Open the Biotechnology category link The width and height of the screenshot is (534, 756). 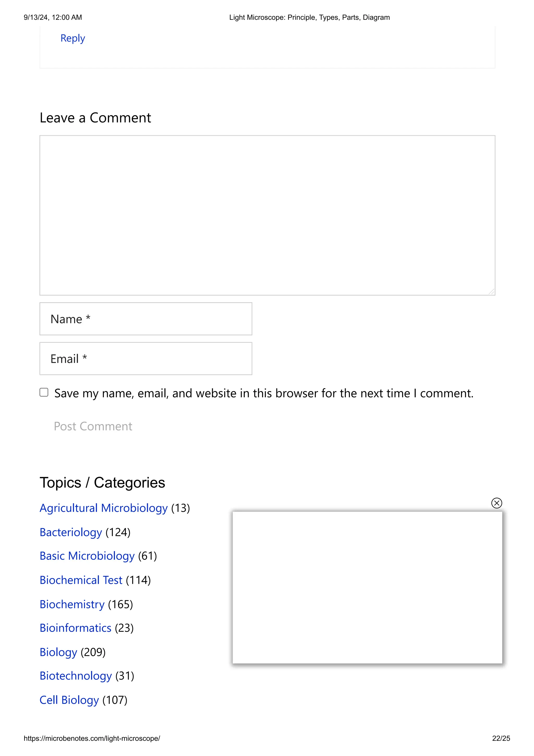coord(76,676)
